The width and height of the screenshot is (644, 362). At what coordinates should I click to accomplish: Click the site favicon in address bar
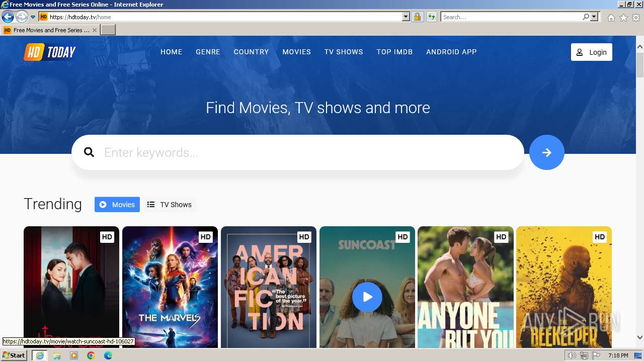point(43,17)
